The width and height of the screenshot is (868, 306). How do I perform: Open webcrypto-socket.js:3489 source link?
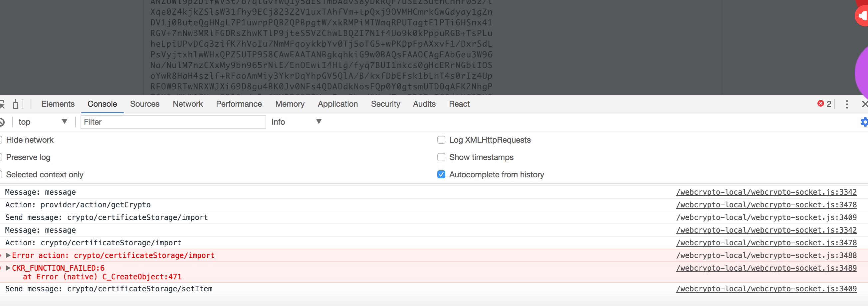coord(766,268)
